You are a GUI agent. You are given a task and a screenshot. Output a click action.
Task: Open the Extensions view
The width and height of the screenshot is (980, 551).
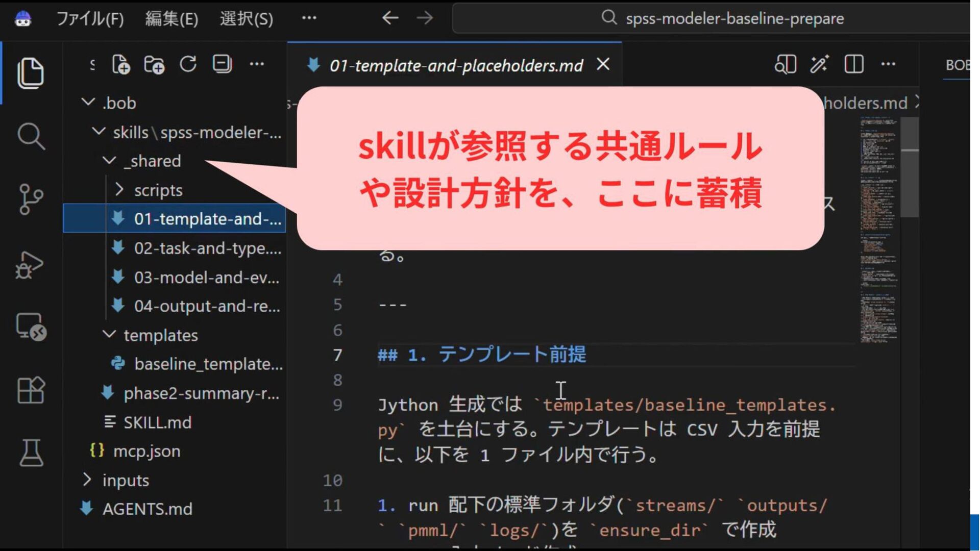coord(31,390)
